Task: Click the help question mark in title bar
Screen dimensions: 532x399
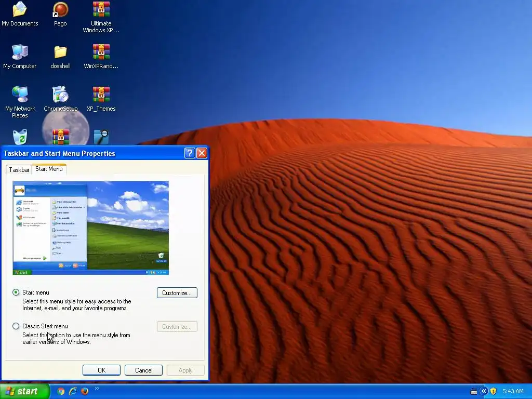Action: pyautogui.click(x=190, y=153)
